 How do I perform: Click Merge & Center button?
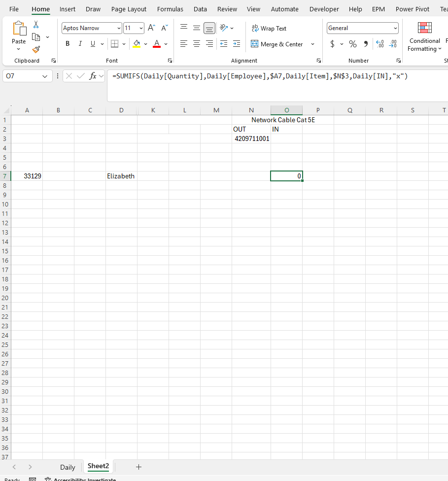coord(277,44)
